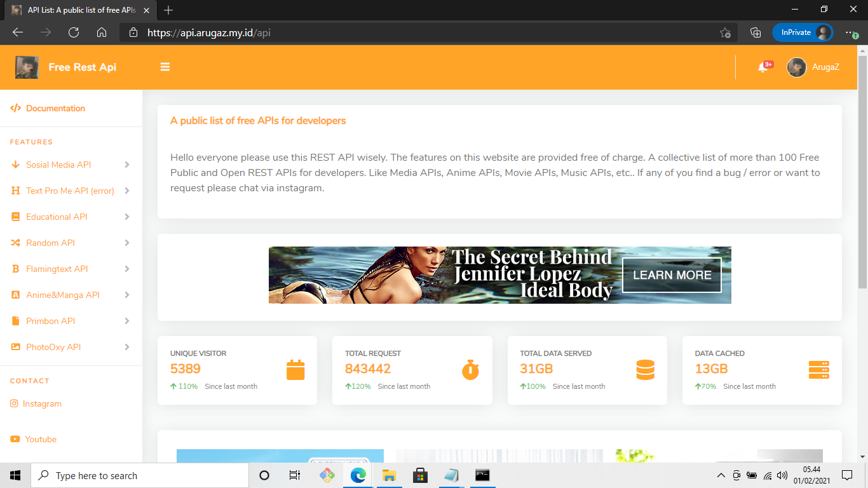This screenshot has width=868, height=488.
Task: Click ArugaZ username label
Action: pyautogui.click(x=825, y=67)
